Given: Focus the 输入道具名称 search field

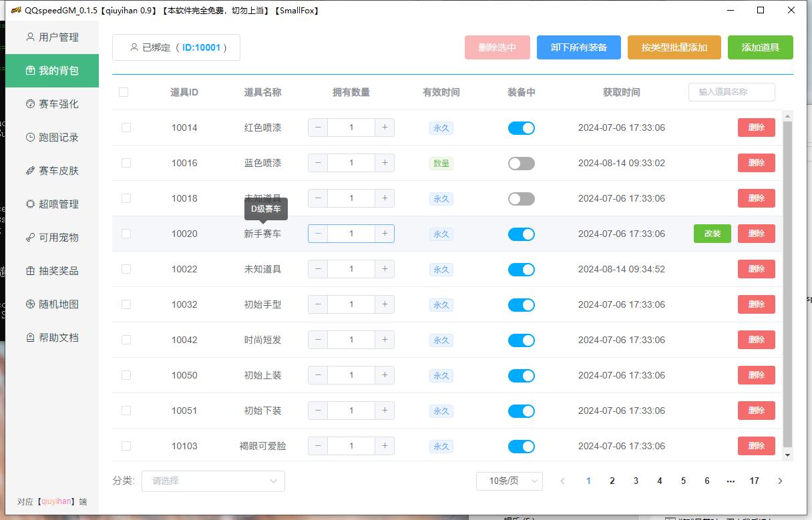Looking at the screenshot, I should [731, 92].
